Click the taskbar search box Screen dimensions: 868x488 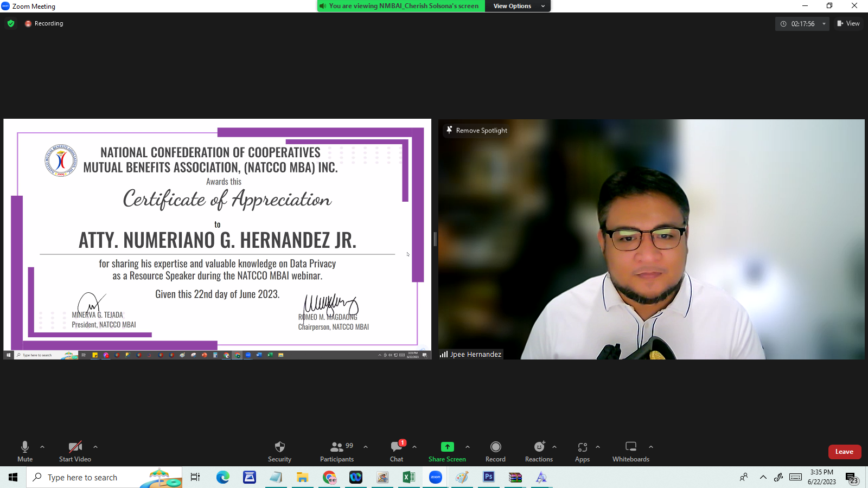(x=104, y=477)
